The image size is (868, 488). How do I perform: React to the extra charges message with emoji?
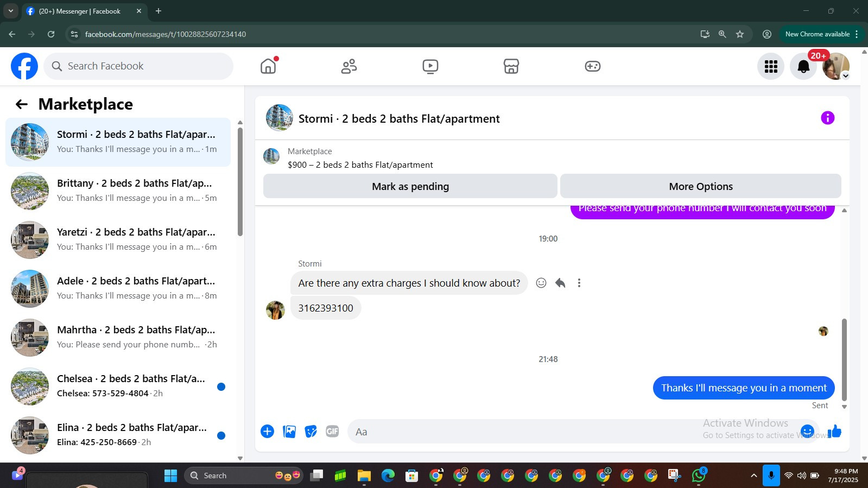pyautogui.click(x=541, y=283)
